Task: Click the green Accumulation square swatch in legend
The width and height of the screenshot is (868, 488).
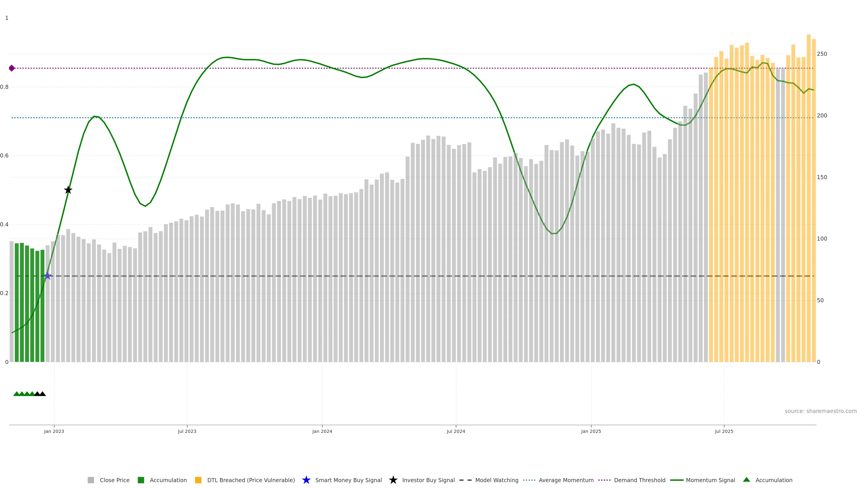Action: tap(141, 480)
